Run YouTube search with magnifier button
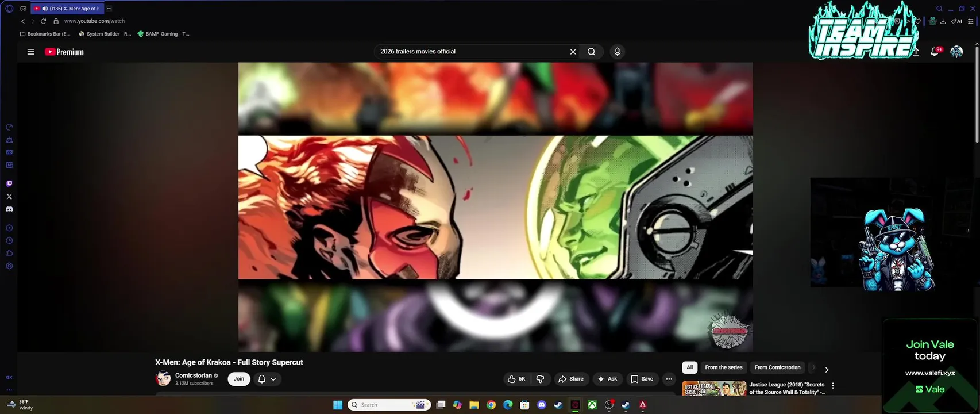980x414 pixels. tap(591, 52)
